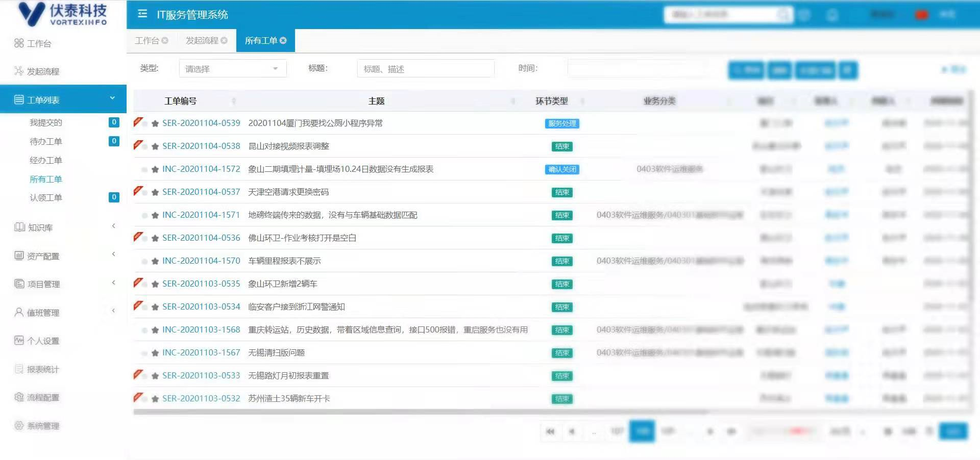
Task: Click the red flag icon on SER-20201104-0539
Action: (138, 122)
